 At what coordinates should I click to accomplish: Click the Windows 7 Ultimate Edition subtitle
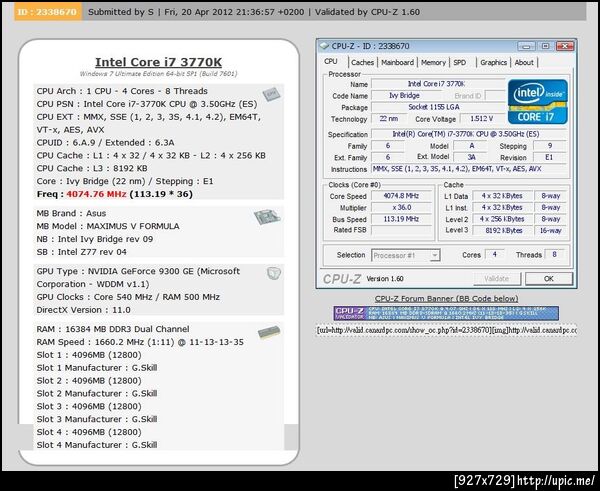158,74
